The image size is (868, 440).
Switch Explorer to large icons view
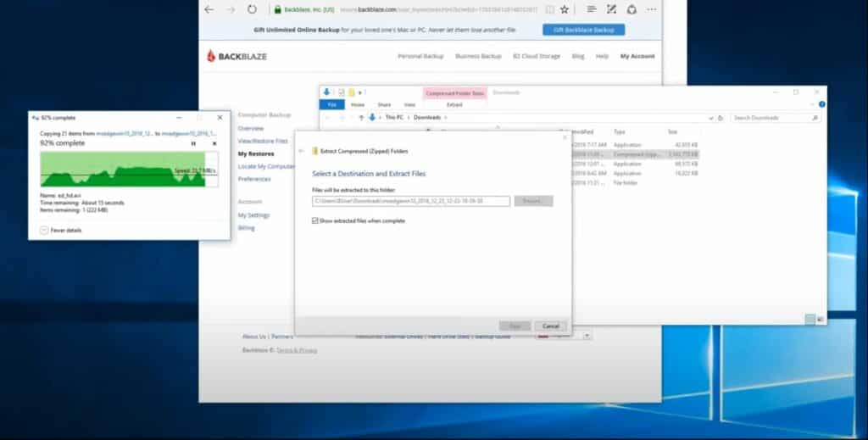click(820, 320)
